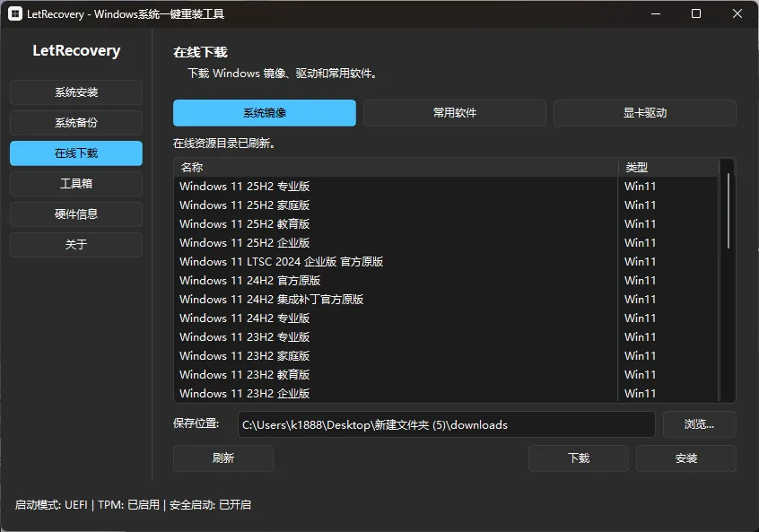Click the boot mode status bar text

133,505
